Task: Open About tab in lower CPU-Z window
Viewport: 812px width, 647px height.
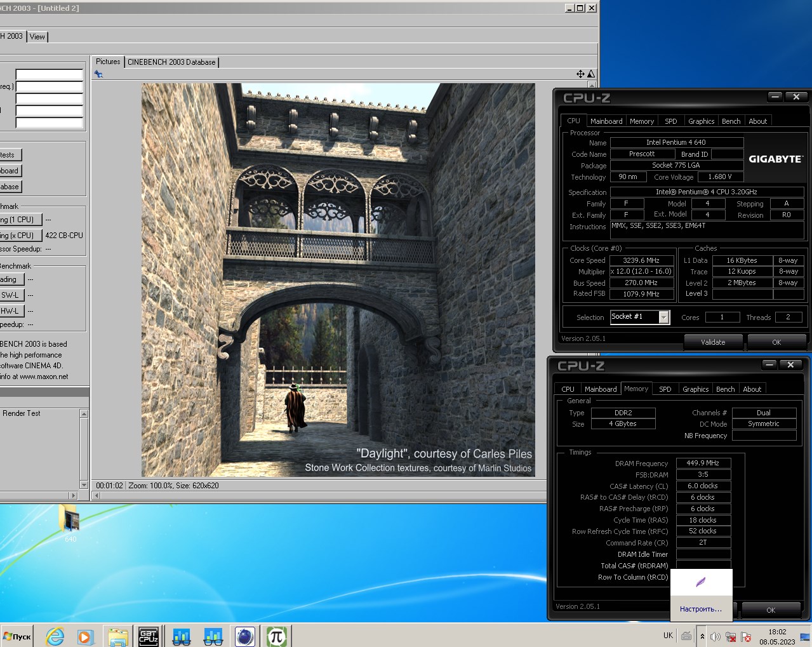Action: [752, 389]
